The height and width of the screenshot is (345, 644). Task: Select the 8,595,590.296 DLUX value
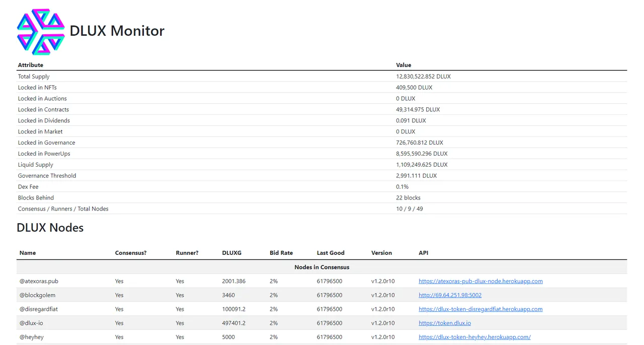[422, 154]
